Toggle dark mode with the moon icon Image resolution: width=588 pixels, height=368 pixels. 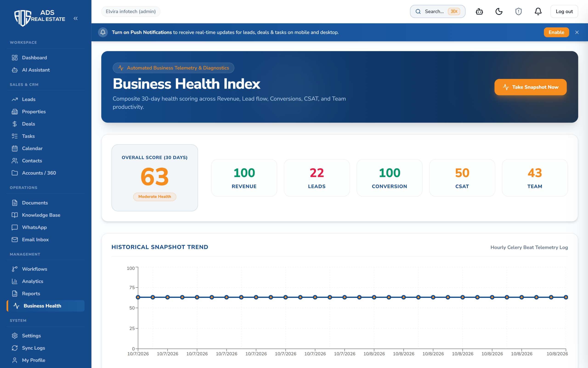[499, 11]
